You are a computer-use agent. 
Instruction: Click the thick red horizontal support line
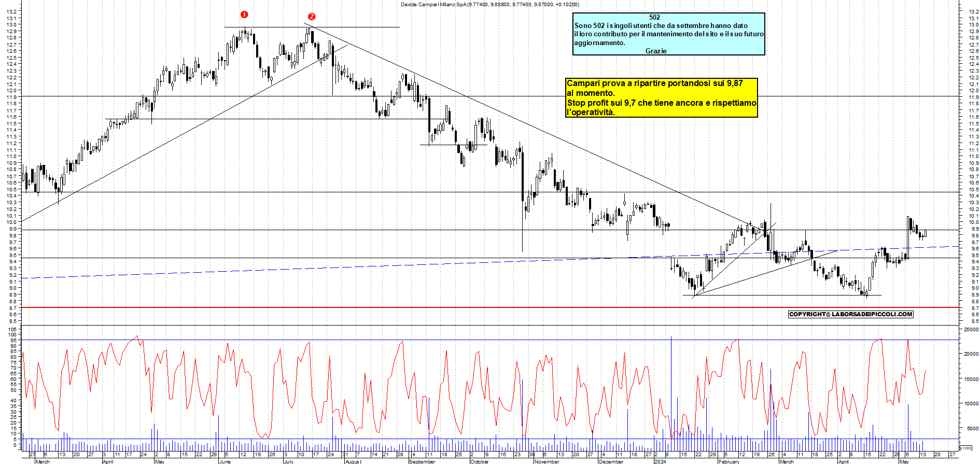point(490,307)
